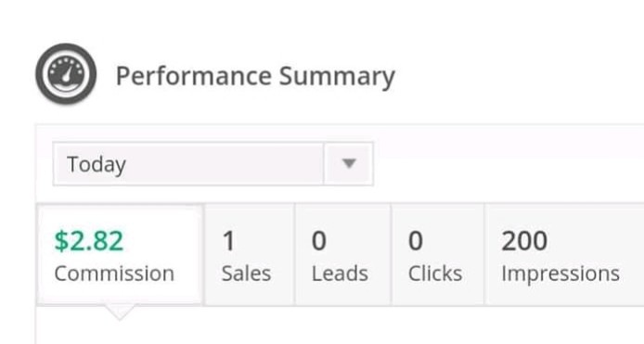
Task: Switch to the Sales tab
Action: [x=250, y=255]
